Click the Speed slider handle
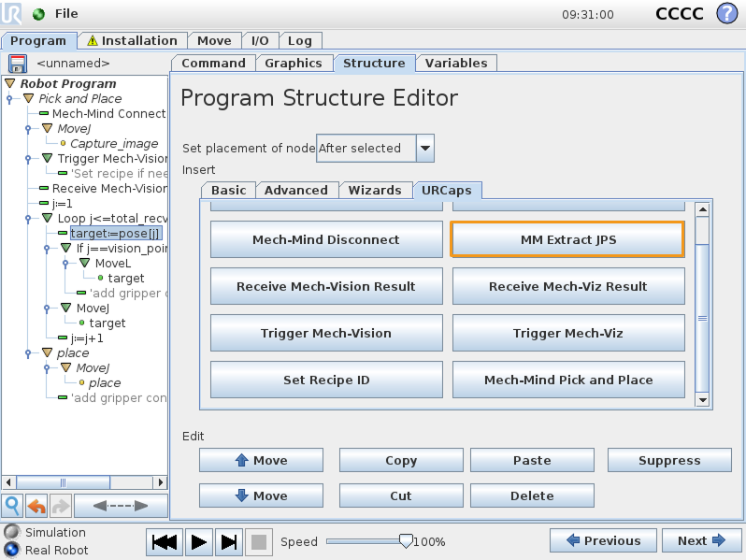The height and width of the screenshot is (560, 746). click(406, 541)
